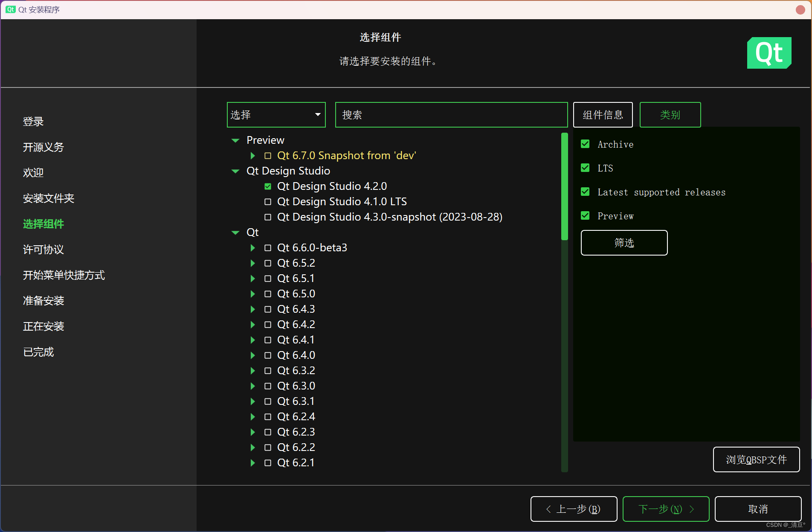Screen dimensions: 812x532
Task: Check the Qt 6.3.1 checkbox
Action: point(268,401)
